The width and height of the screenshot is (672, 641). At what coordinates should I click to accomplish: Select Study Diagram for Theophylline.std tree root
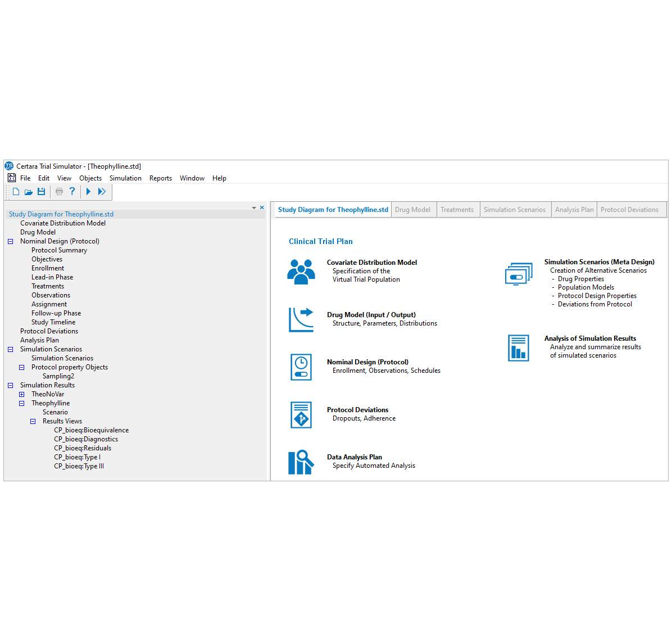(61, 214)
